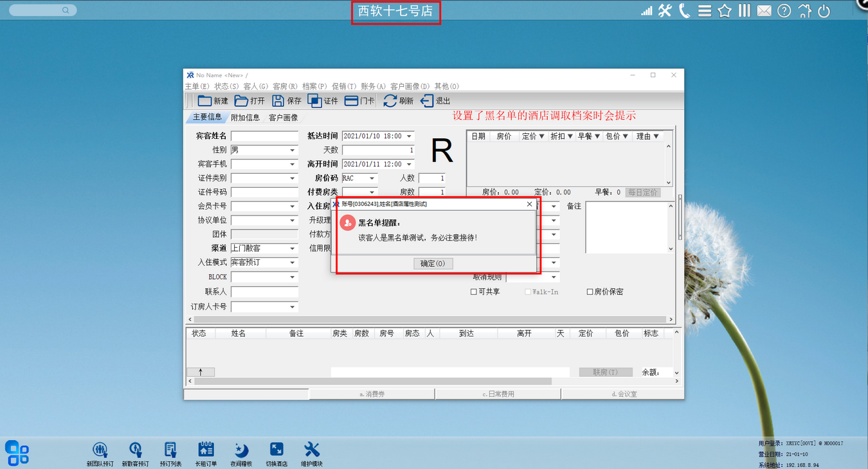Expand the 会员卡号 dropdown
The height and width of the screenshot is (469, 868).
pos(293,207)
